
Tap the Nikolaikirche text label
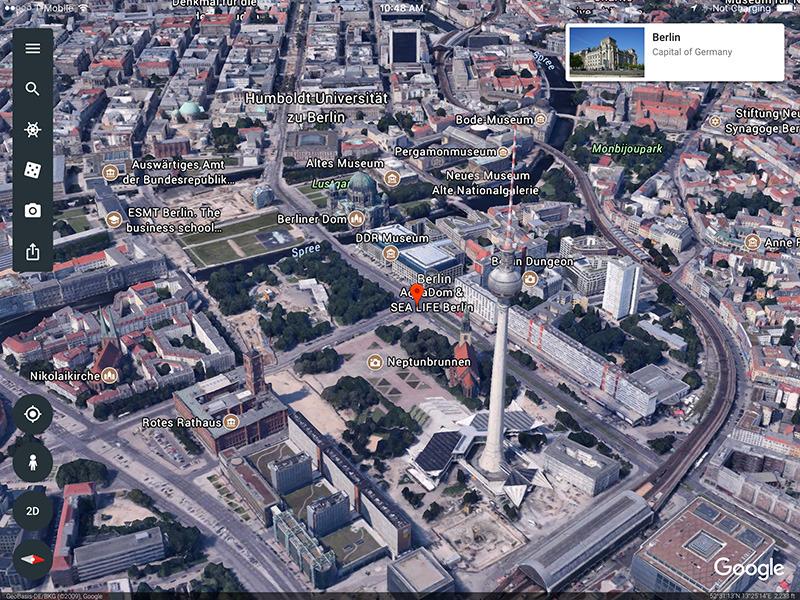click(65, 376)
